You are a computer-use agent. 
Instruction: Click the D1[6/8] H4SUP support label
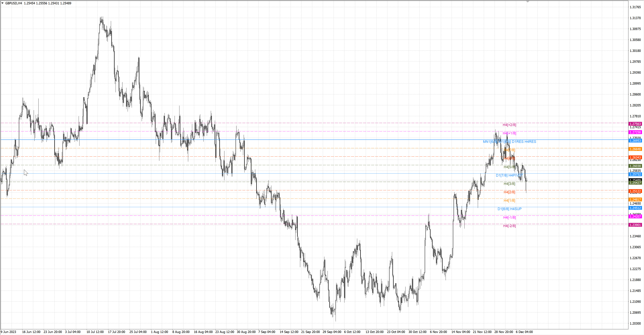pos(509,209)
